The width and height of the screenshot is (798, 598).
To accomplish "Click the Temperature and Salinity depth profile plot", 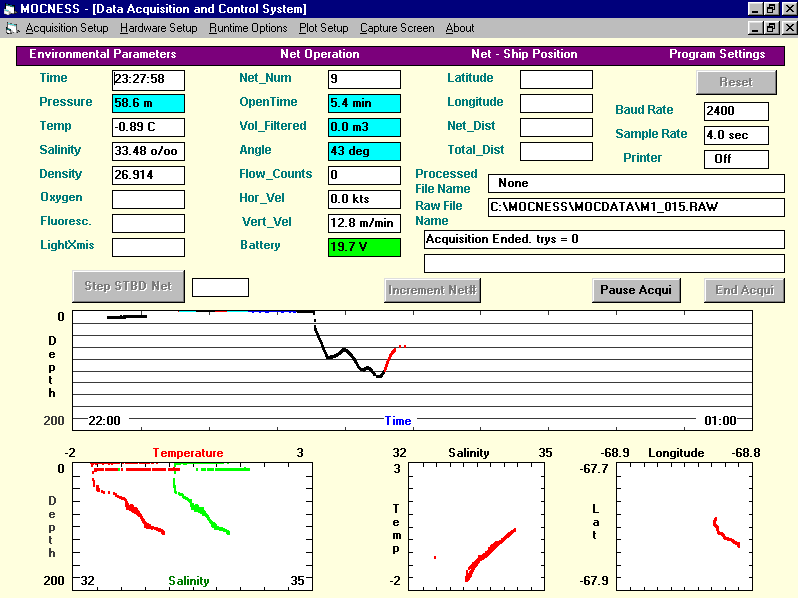I will coord(192,526).
